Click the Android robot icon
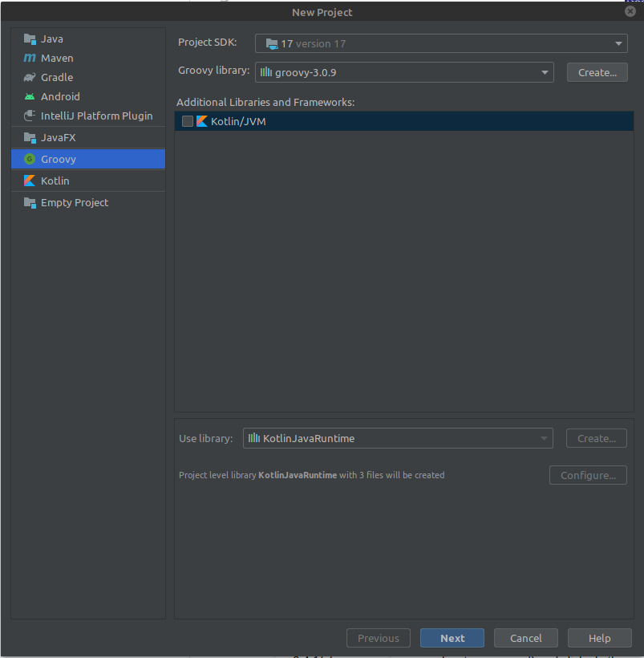This screenshot has height=658, width=644. tap(30, 96)
